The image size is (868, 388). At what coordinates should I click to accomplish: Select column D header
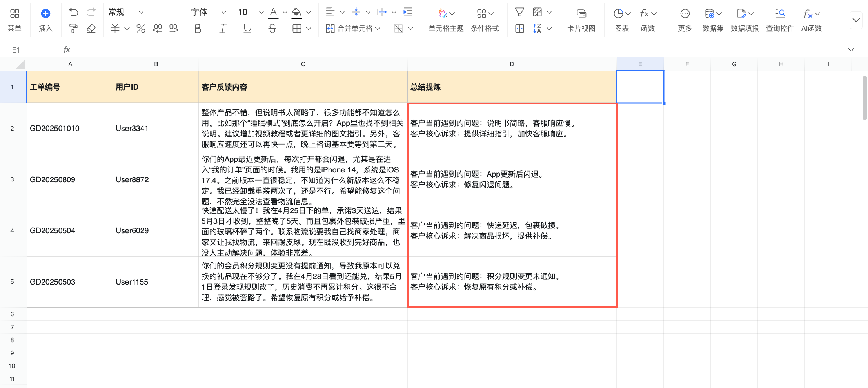[x=512, y=64]
